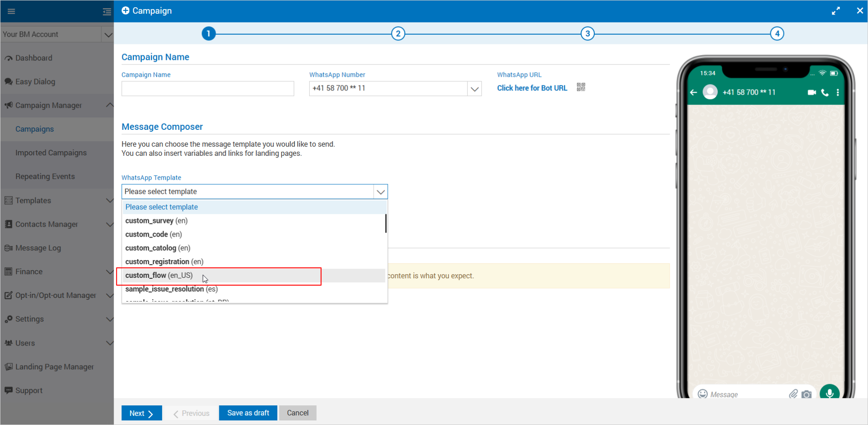Choose the Please select template option
The image size is (868, 425).
coord(254,207)
